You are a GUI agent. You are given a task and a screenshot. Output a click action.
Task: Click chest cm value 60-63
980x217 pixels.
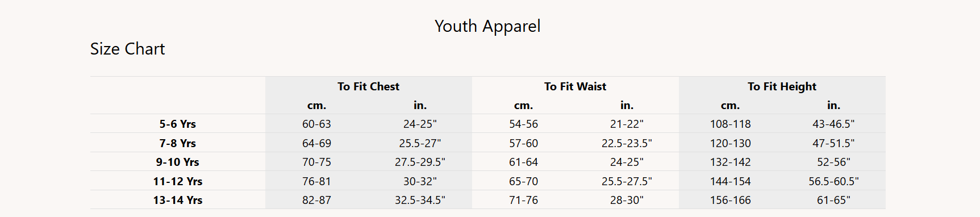click(316, 124)
